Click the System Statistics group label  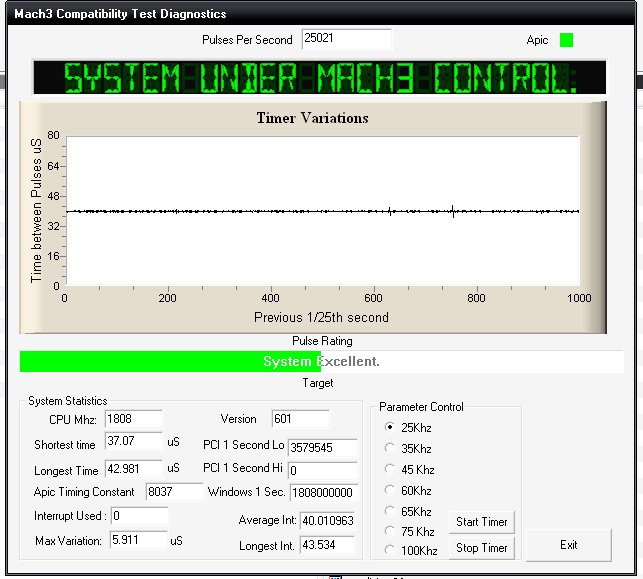point(68,401)
